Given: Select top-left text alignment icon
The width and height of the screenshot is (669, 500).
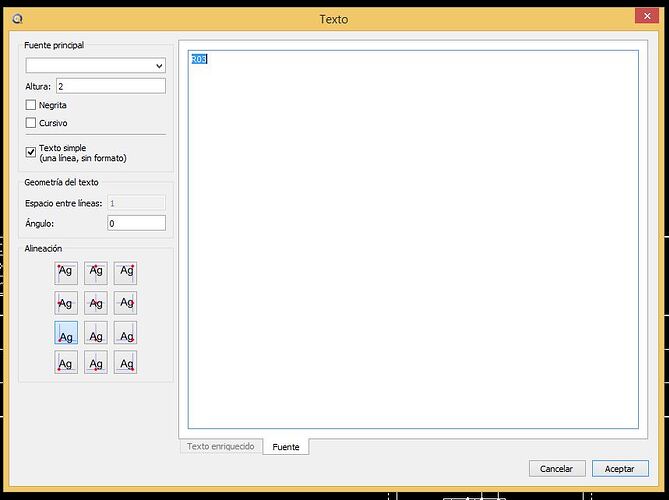Looking at the screenshot, I should click(x=66, y=272).
